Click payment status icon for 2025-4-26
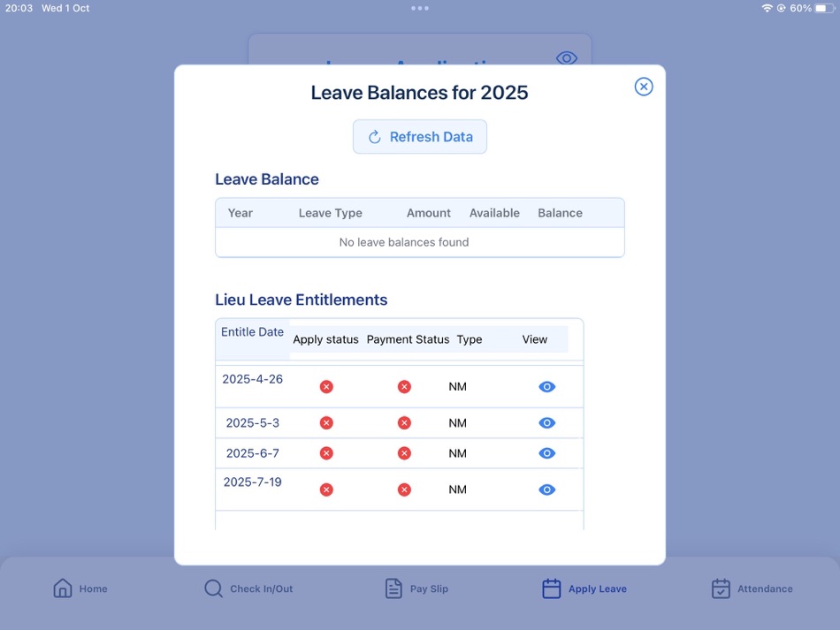This screenshot has height=630, width=840. click(x=404, y=386)
